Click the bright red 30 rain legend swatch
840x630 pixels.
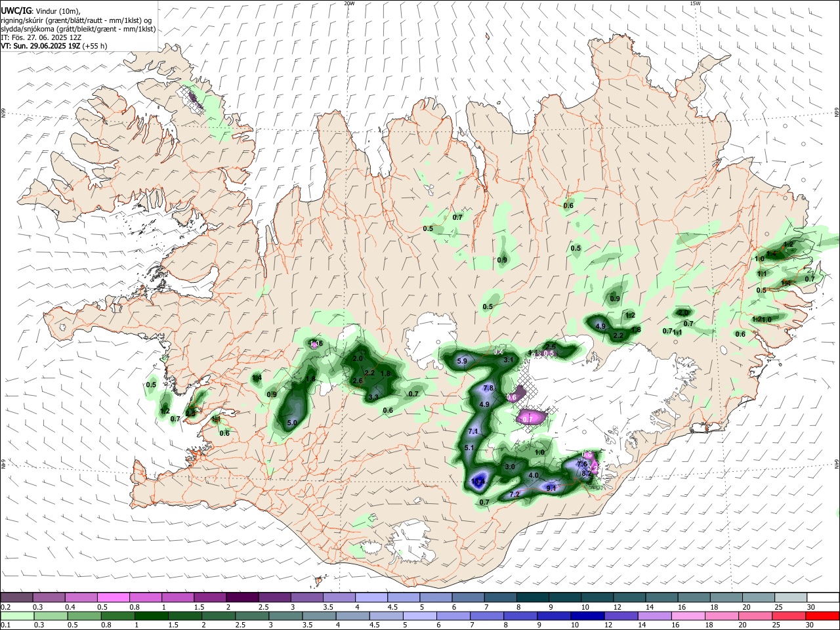(x=822, y=616)
